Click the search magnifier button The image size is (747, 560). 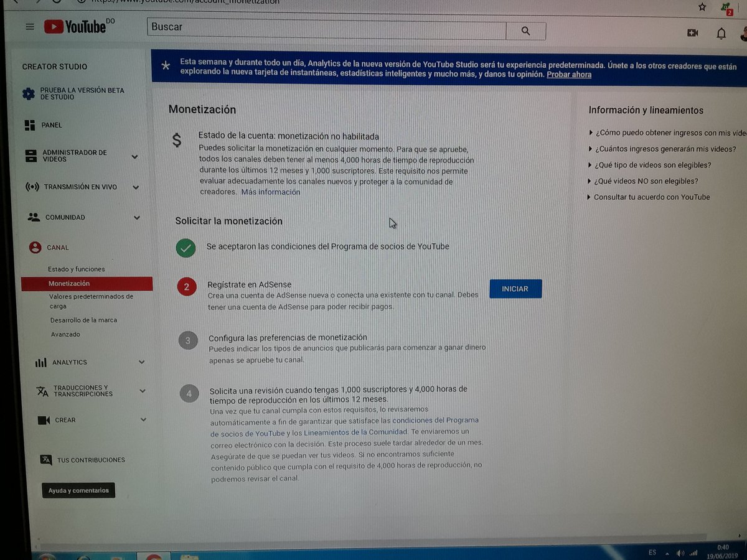click(525, 30)
